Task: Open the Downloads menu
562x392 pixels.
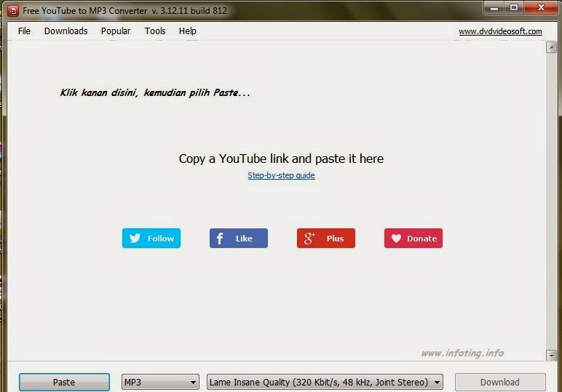Action: pyautogui.click(x=66, y=31)
